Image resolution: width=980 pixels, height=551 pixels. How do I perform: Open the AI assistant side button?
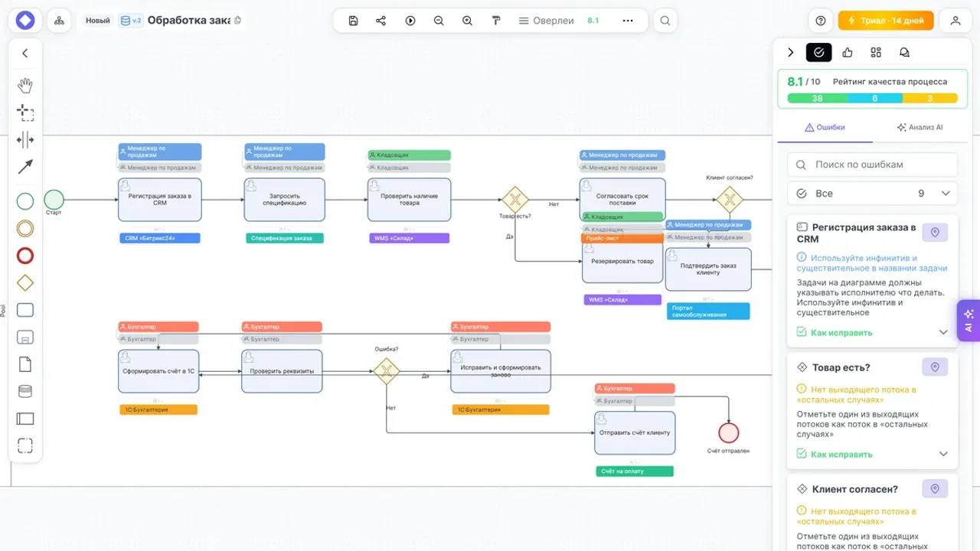coord(968,321)
